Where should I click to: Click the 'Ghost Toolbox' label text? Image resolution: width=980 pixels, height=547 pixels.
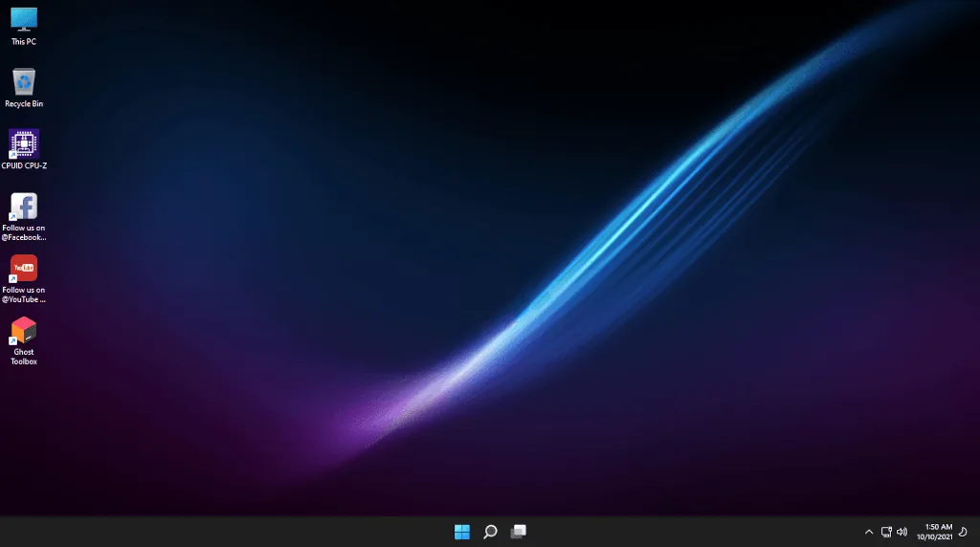point(24,357)
